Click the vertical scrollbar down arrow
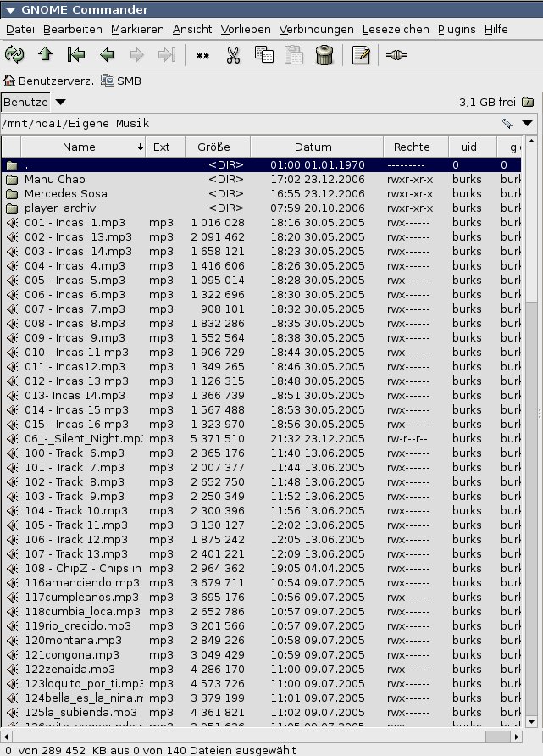The width and height of the screenshot is (543, 756). click(x=531, y=722)
